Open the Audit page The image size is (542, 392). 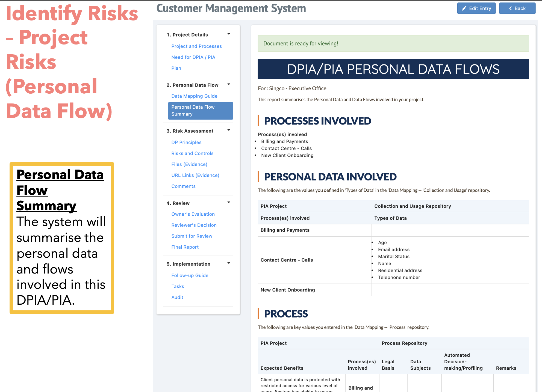pyautogui.click(x=177, y=297)
